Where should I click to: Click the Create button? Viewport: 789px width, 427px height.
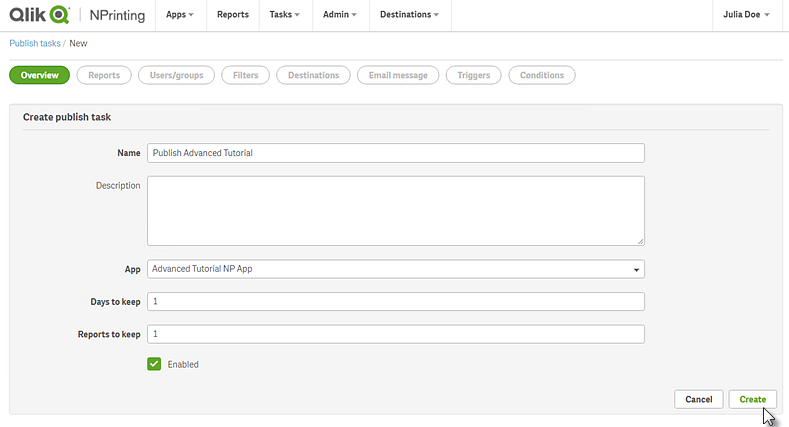tap(752, 399)
